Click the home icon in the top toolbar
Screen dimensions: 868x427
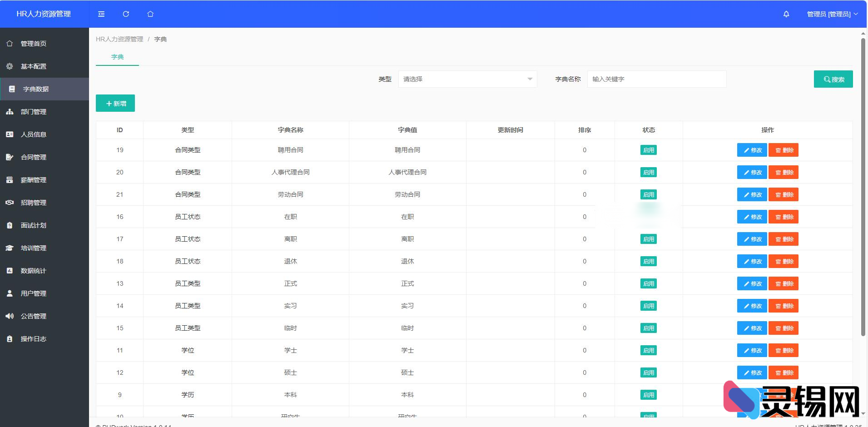tap(150, 14)
